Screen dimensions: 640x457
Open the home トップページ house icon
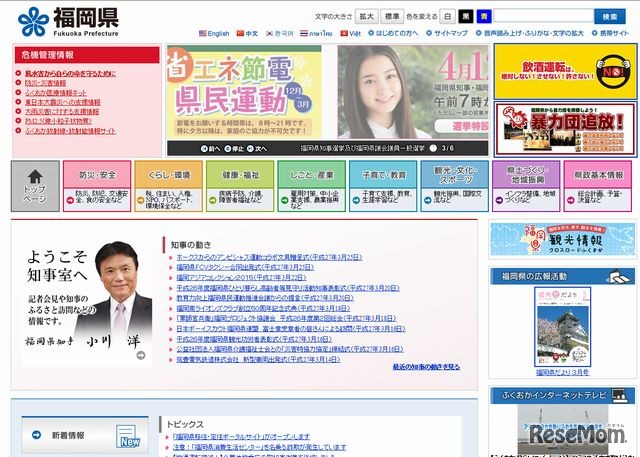click(35, 176)
